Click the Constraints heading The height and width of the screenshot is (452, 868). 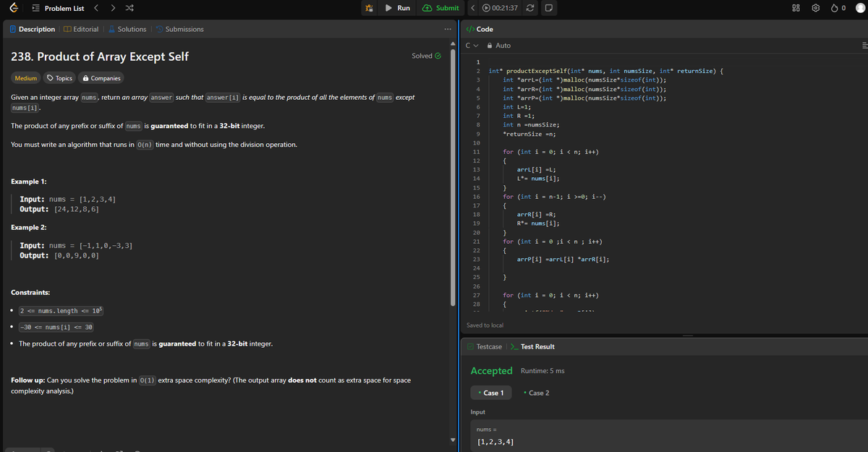coord(30,292)
